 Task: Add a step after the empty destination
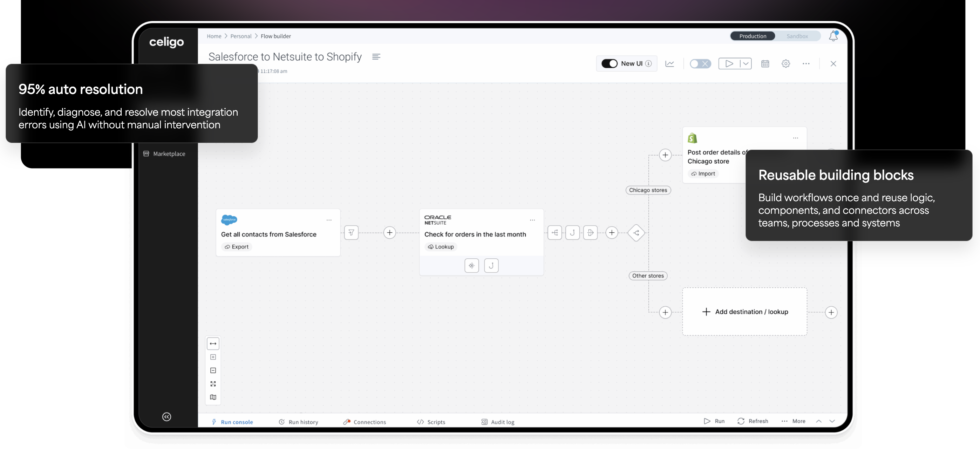pyautogui.click(x=831, y=312)
